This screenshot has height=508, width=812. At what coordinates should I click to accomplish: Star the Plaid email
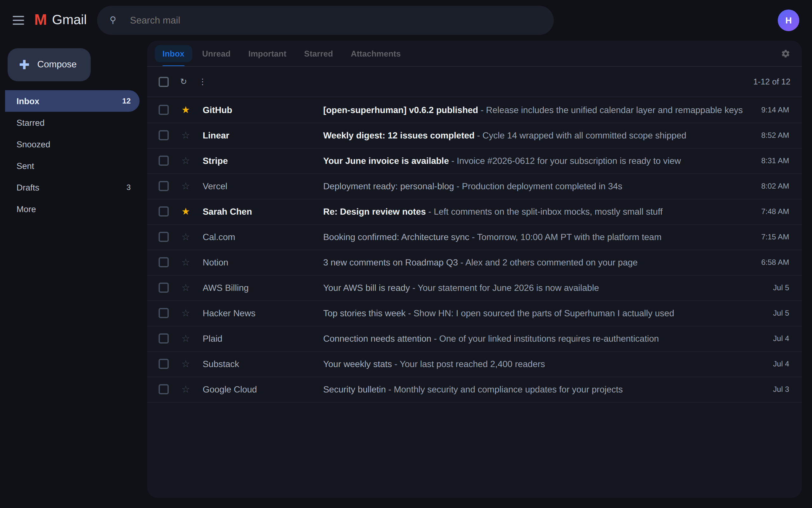[186, 339]
